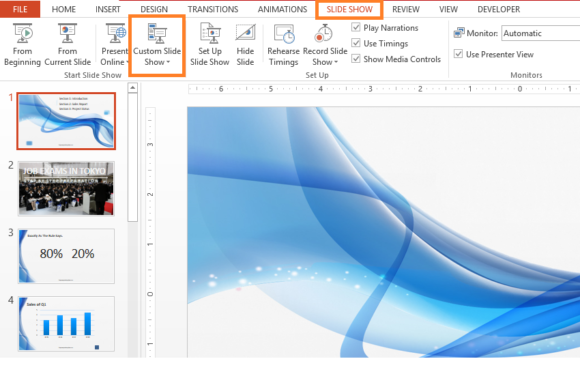The image size is (580, 374).
Task: Switch to the DEVELOPER tab
Action: pyautogui.click(x=499, y=9)
